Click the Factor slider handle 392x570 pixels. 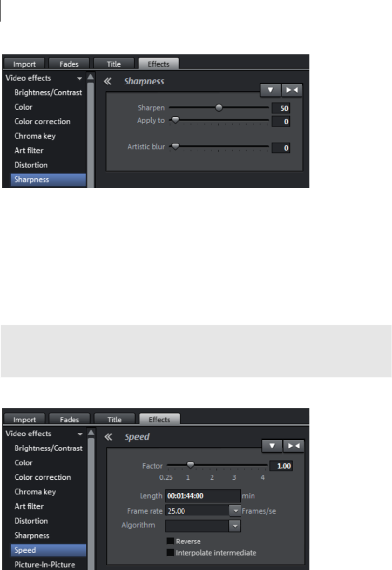click(191, 465)
